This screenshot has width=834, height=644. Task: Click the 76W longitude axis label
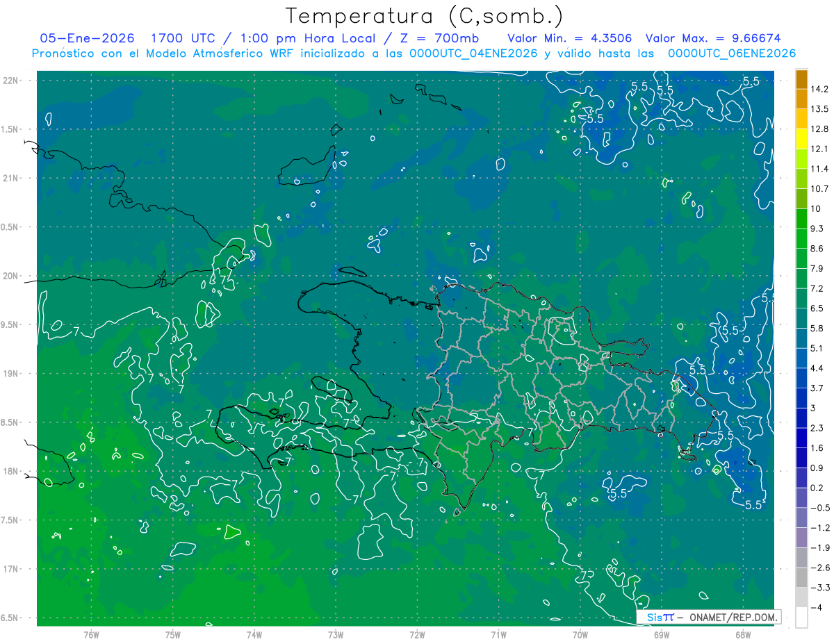[x=91, y=636]
